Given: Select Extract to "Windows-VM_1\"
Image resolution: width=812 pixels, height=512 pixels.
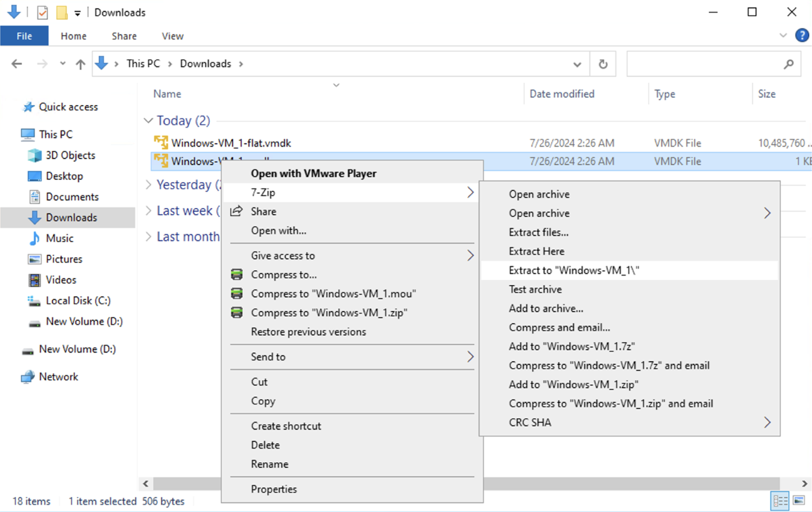Looking at the screenshot, I should coord(629,270).
